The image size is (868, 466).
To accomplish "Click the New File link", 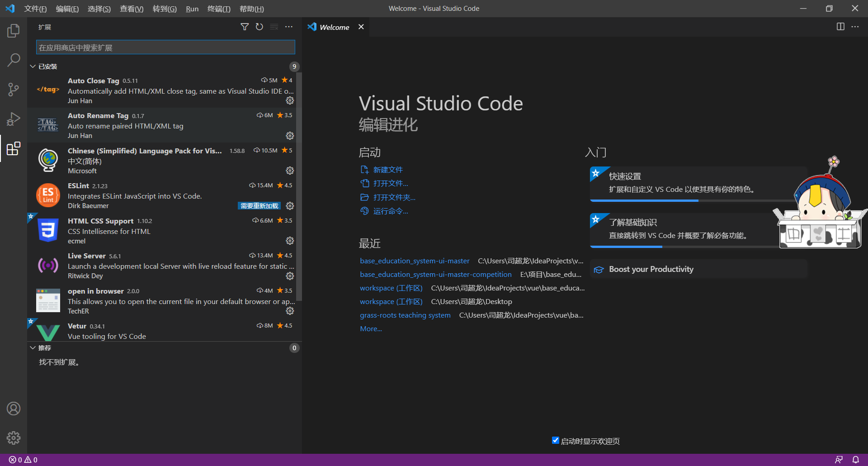I will 388,170.
